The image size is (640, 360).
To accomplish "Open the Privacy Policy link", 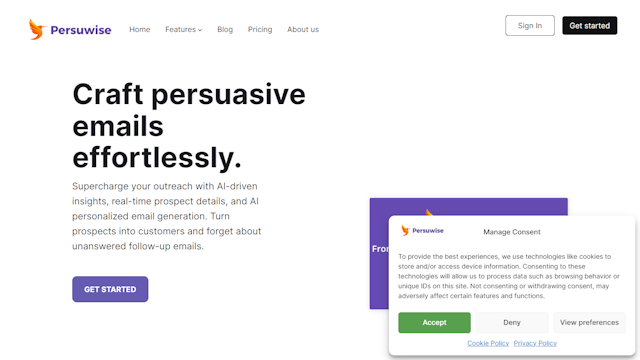I will [535, 343].
